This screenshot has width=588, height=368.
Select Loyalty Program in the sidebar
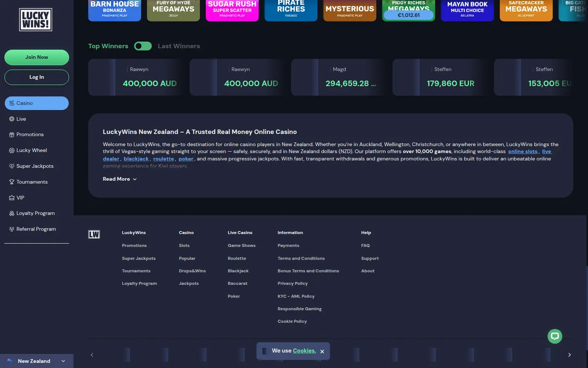(x=37, y=213)
